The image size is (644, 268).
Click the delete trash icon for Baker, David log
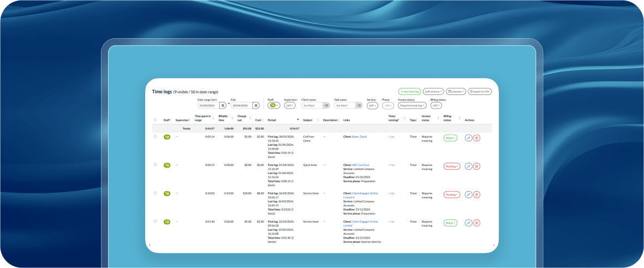point(476,138)
